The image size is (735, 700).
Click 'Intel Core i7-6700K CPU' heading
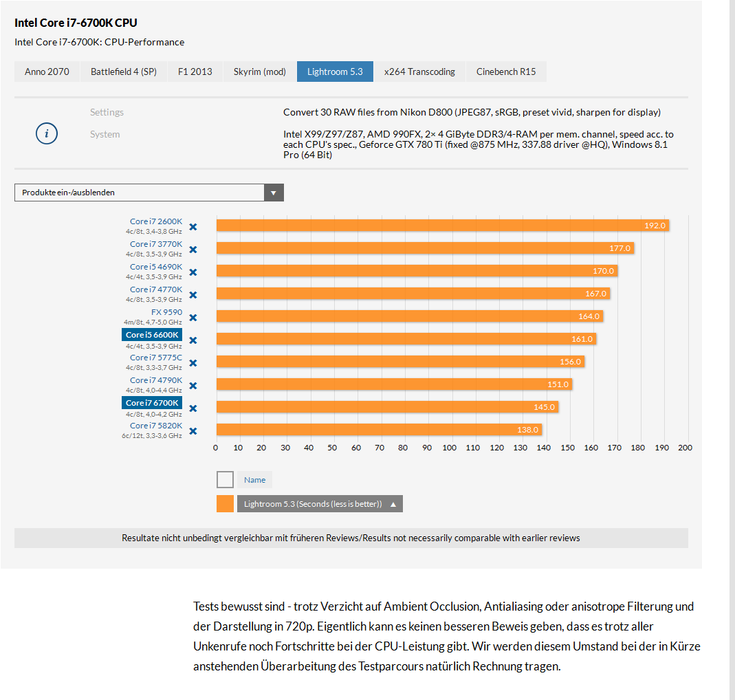76,23
